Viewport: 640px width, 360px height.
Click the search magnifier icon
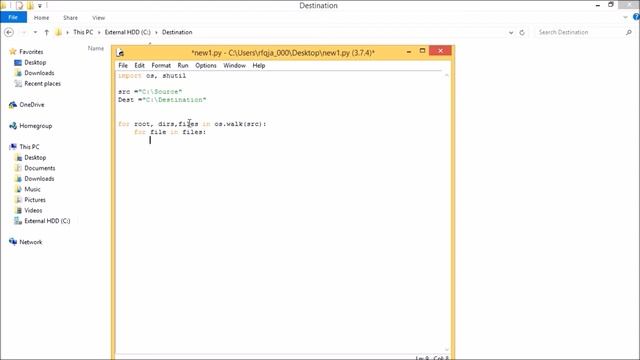629,32
